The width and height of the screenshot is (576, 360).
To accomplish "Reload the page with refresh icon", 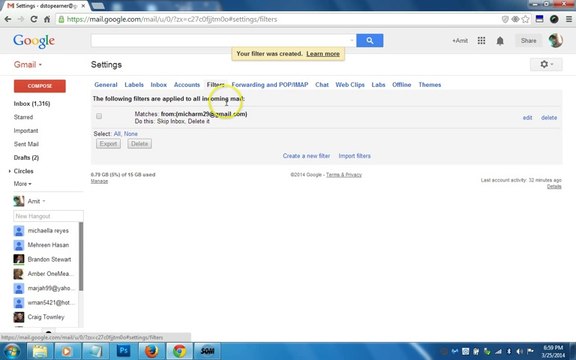I will tap(34, 19).
